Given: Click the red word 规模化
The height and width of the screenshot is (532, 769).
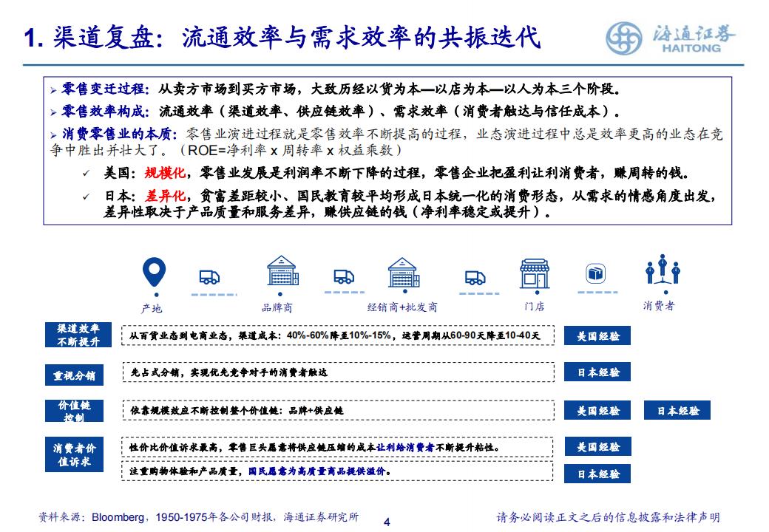Looking at the screenshot, I should 165,172.
